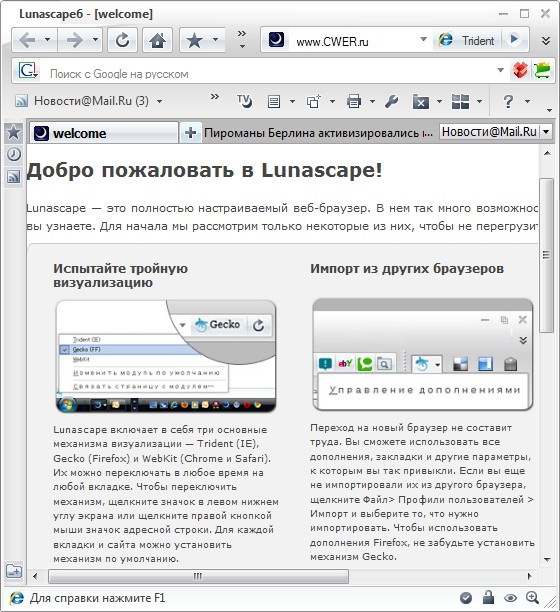
Task: Expand the search box dropdown arrow
Action: pyautogui.click(x=500, y=70)
